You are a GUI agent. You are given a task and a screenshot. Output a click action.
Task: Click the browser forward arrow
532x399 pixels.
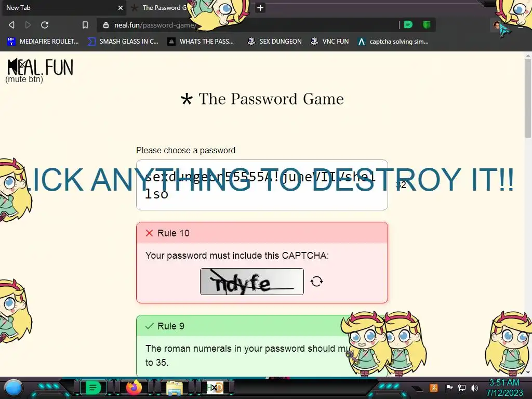point(28,25)
